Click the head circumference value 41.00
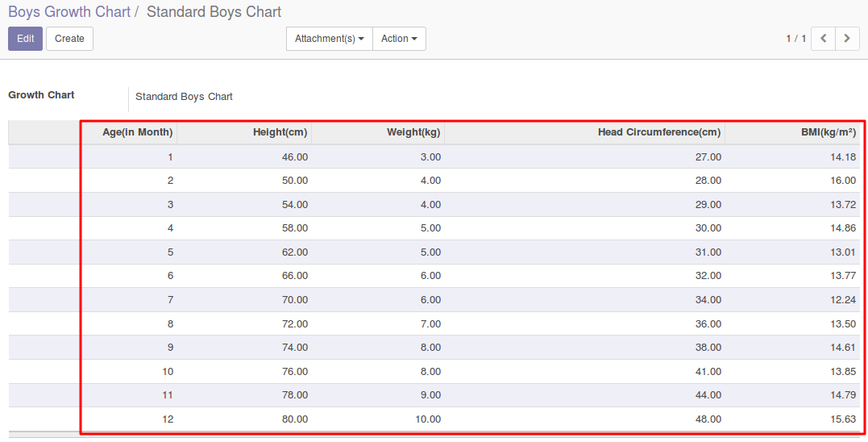This screenshot has width=868, height=442. [x=708, y=372]
